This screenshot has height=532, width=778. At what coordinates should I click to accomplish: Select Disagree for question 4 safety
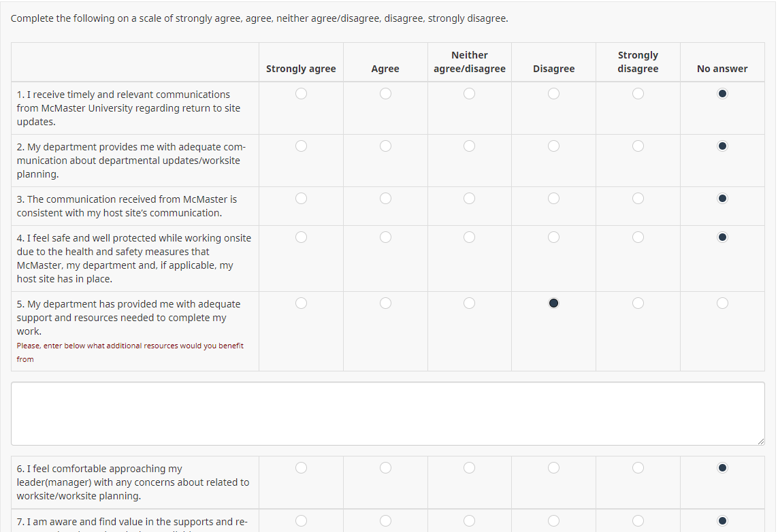553,237
